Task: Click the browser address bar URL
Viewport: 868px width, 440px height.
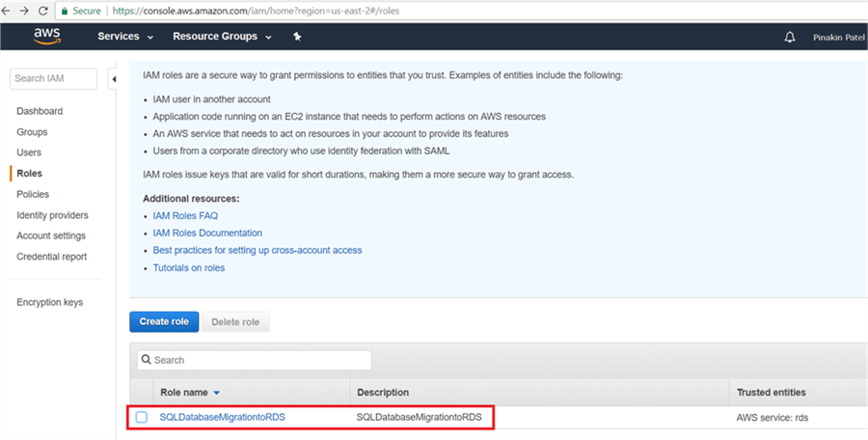Action: click(x=256, y=11)
